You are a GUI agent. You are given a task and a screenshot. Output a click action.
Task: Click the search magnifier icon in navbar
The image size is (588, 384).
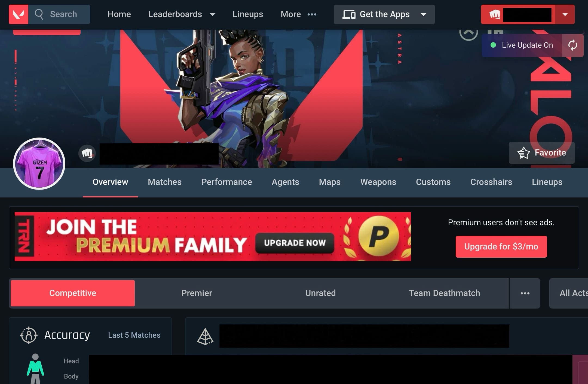point(39,14)
